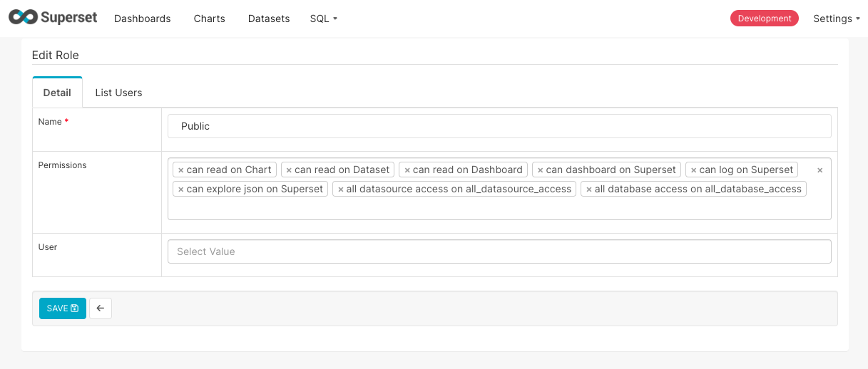This screenshot has width=868, height=369.
Task: Click the back arrow button
Action: [101, 308]
